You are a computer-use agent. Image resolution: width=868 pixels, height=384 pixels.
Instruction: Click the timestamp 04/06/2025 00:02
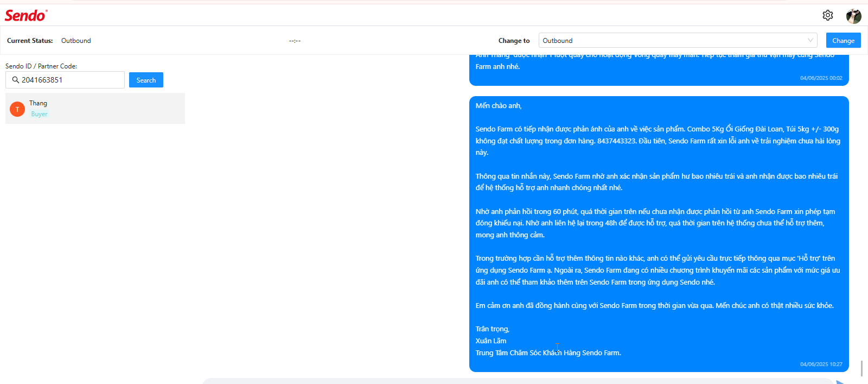point(821,78)
